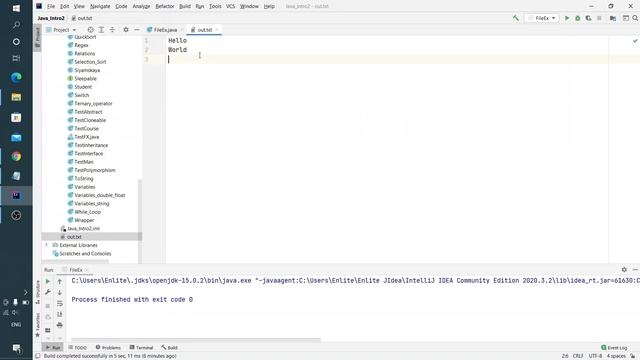Rerun FileEx in Run panel
The height and width of the screenshot is (360, 640).
tap(48, 281)
